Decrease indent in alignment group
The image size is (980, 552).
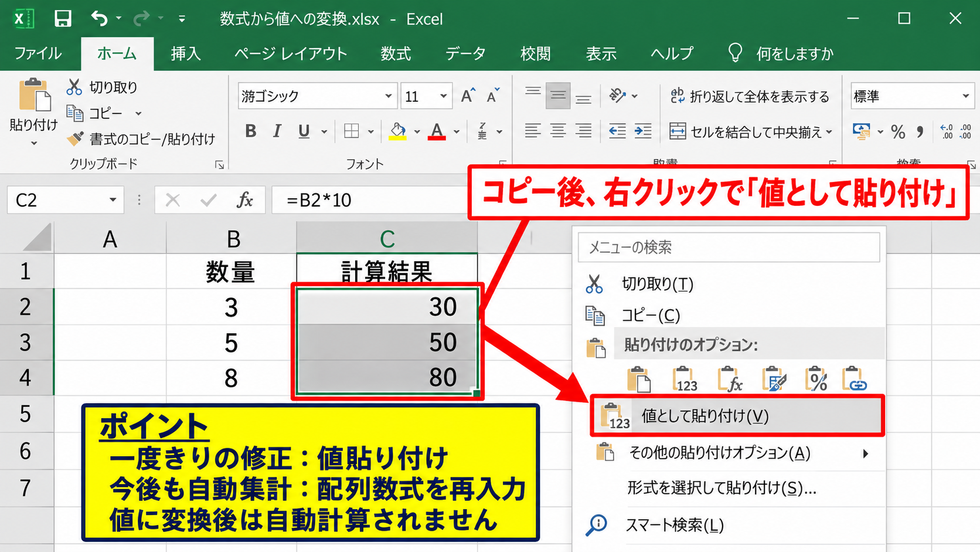pos(617,131)
